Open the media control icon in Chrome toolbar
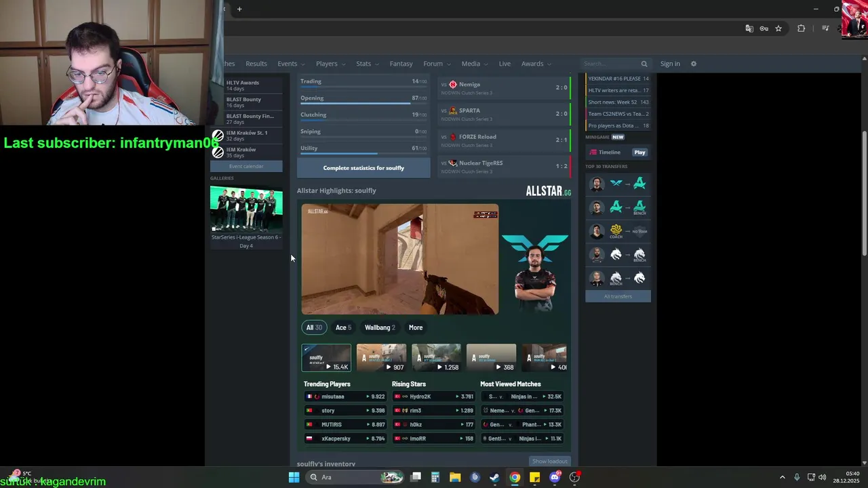The image size is (868, 488). coord(825,28)
